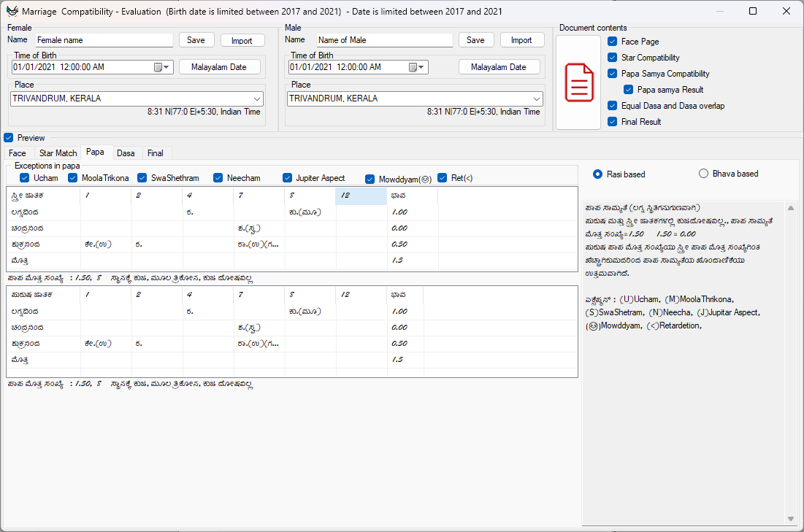The image size is (804, 532).
Task: Click '1.00' value in female table
Action: [x=399, y=212]
